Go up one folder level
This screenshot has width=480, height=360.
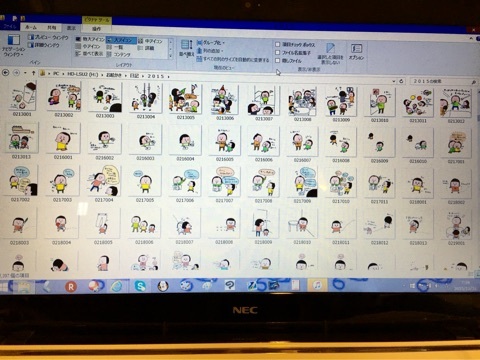[x=33, y=73]
